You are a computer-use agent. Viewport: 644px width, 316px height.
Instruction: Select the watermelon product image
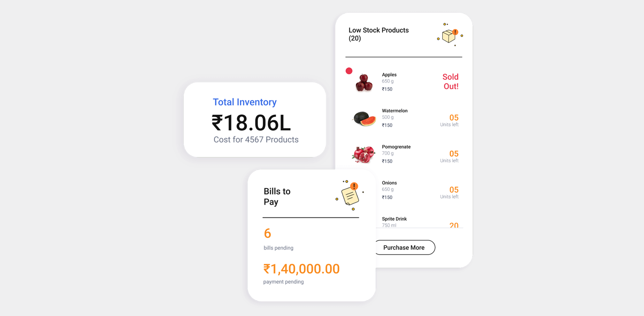point(364,119)
